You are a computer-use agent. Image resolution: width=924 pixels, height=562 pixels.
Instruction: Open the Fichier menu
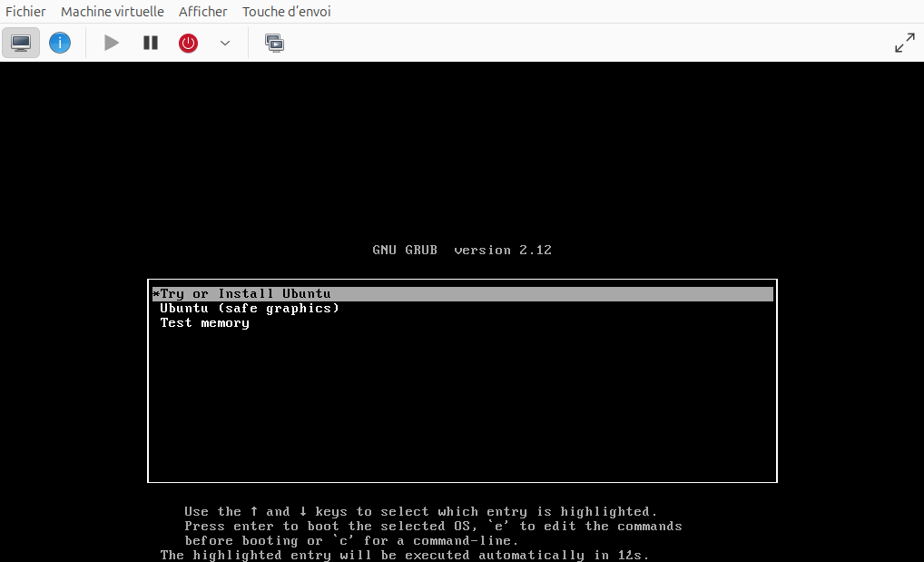(25, 12)
